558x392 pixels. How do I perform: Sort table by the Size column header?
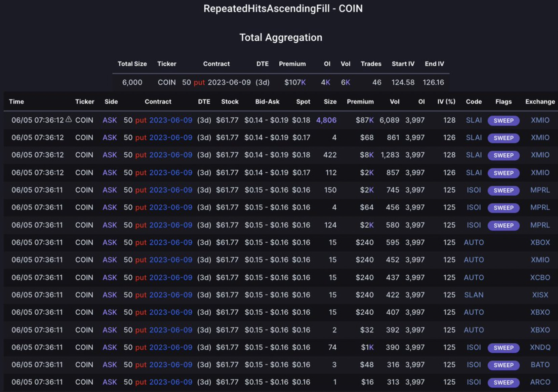(330, 102)
